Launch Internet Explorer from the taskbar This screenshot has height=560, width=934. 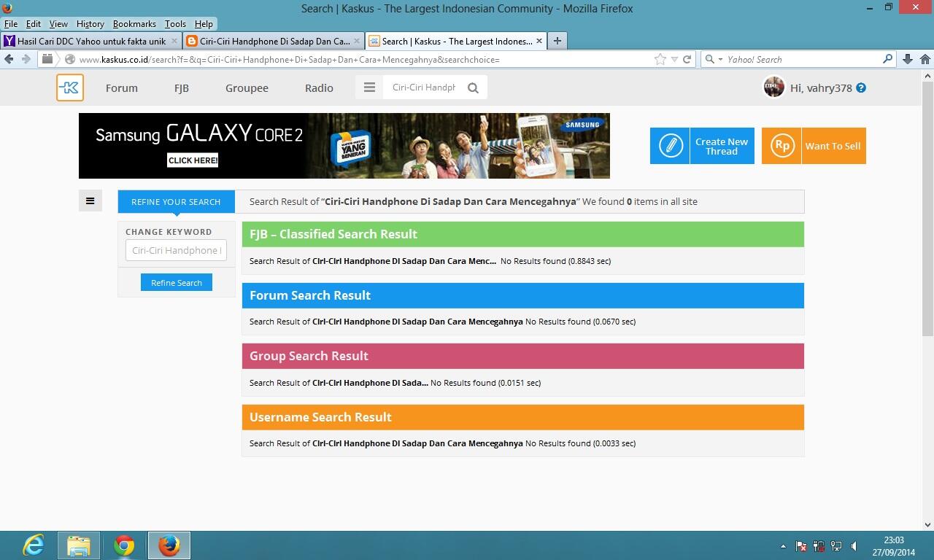34,545
